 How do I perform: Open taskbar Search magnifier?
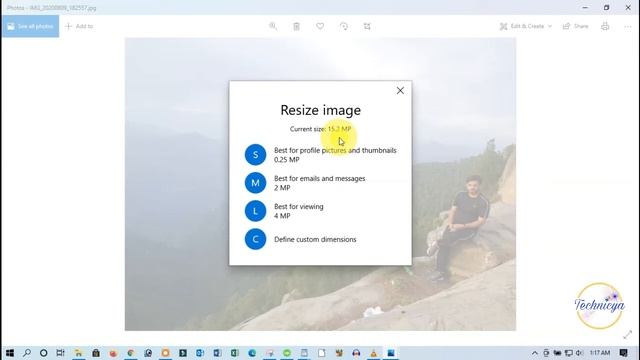(x=27, y=353)
